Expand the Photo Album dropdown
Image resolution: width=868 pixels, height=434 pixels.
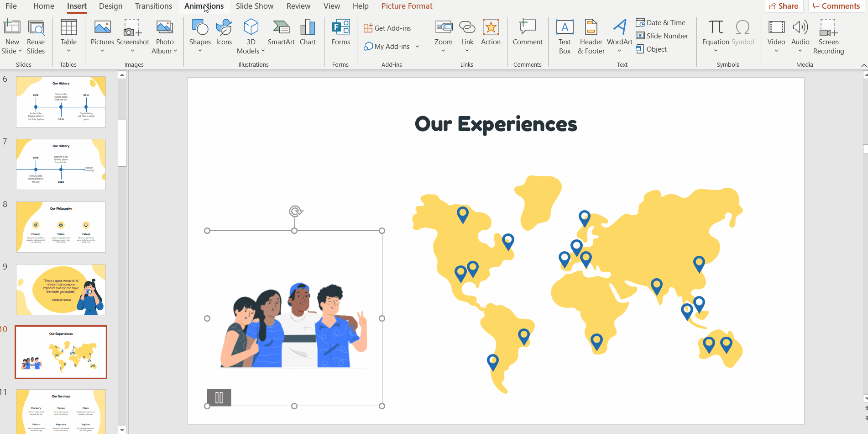(175, 51)
